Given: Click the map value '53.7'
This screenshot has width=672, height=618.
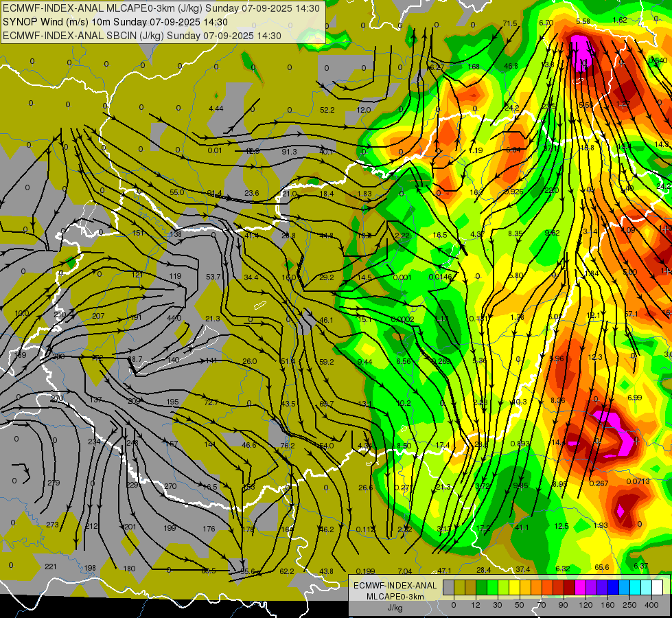Looking at the screenshot, I should tap(213, 277).
